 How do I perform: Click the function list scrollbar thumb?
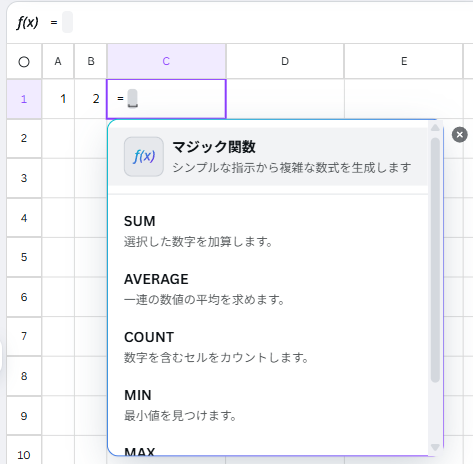(435, 260)
